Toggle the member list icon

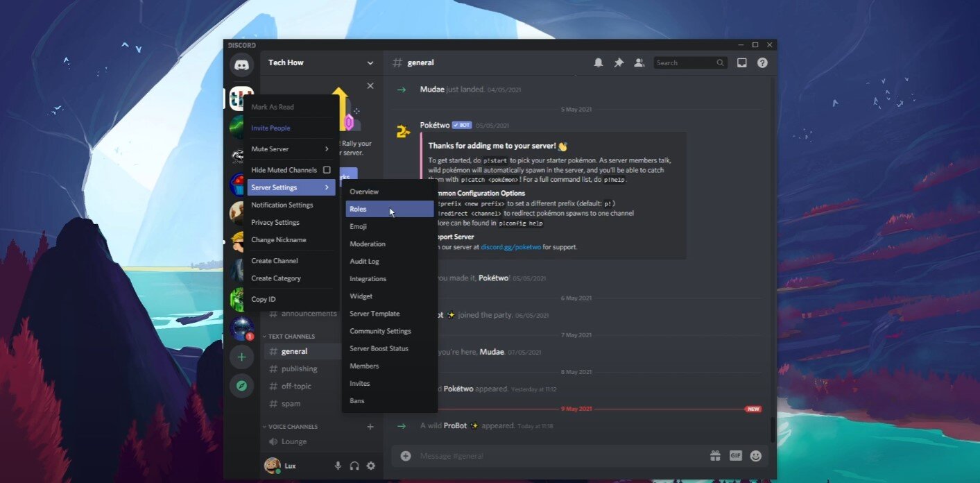coord(639,62)
